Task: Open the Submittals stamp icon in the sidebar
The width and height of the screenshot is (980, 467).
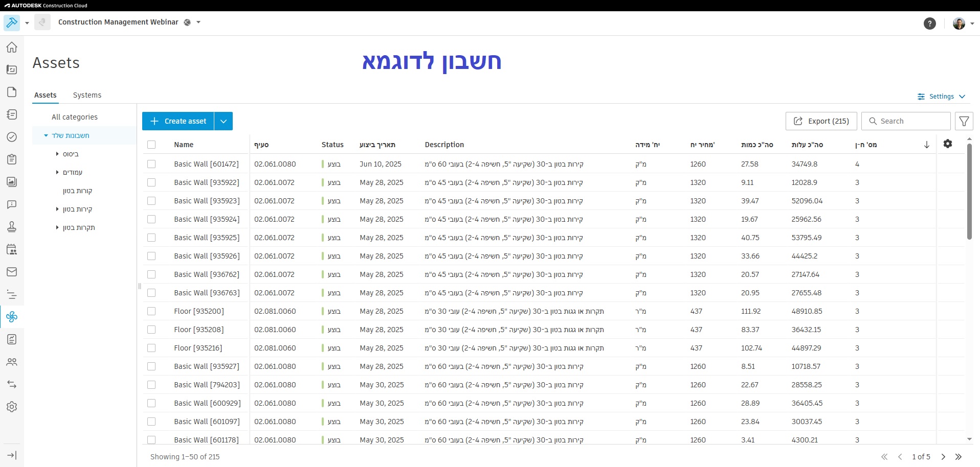Action: click(x=12, y=227)
